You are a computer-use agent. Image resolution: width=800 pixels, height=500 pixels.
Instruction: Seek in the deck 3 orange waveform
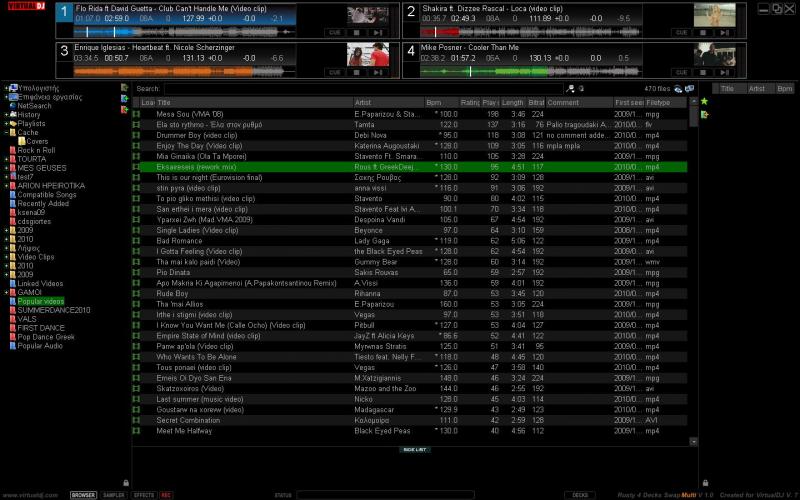(x=184, y=72)
